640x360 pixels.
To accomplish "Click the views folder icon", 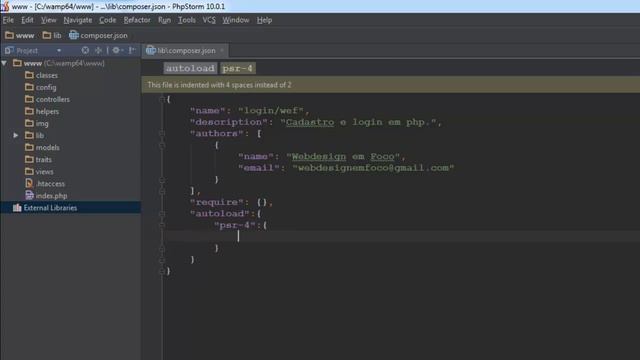I will click(29, 171).
